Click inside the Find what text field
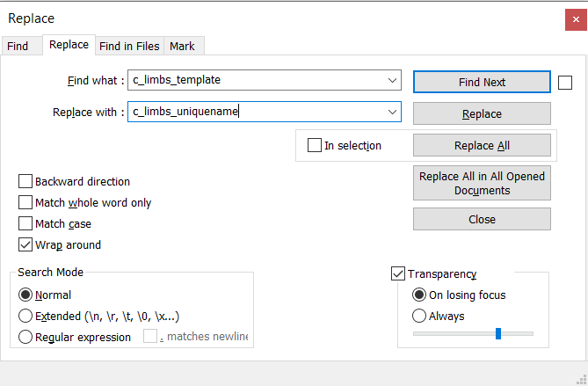588x386 pixels. point(255,81)
